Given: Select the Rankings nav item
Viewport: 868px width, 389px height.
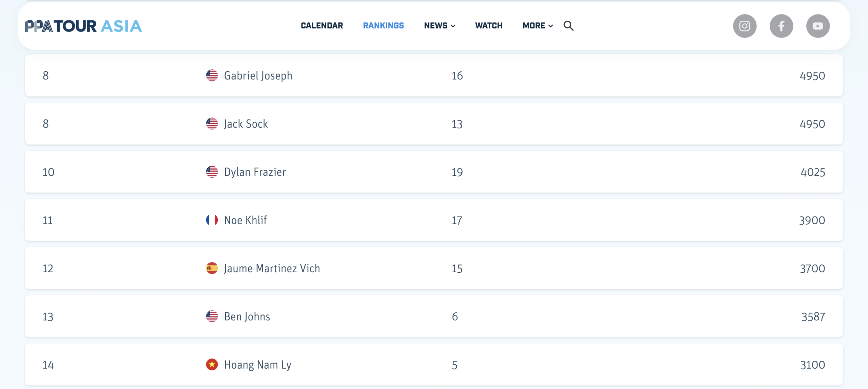Looking at the screenshot, I should 383,25.
